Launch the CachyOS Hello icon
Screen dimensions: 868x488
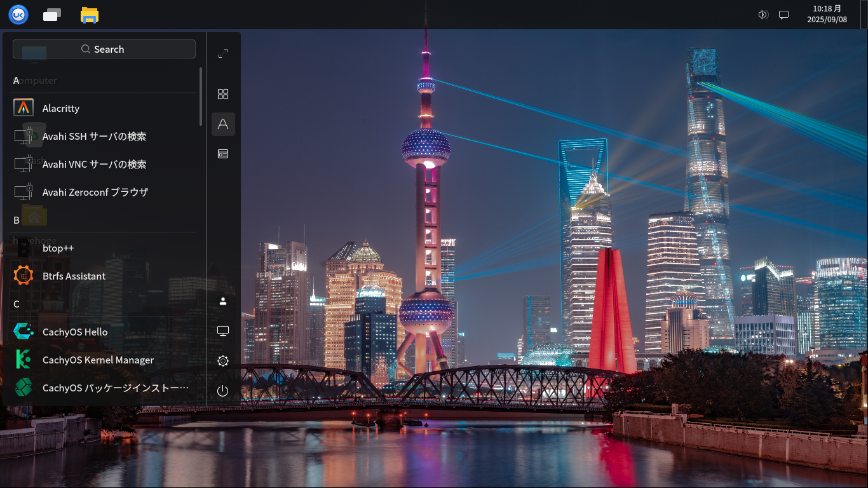[x=24, y=332]
